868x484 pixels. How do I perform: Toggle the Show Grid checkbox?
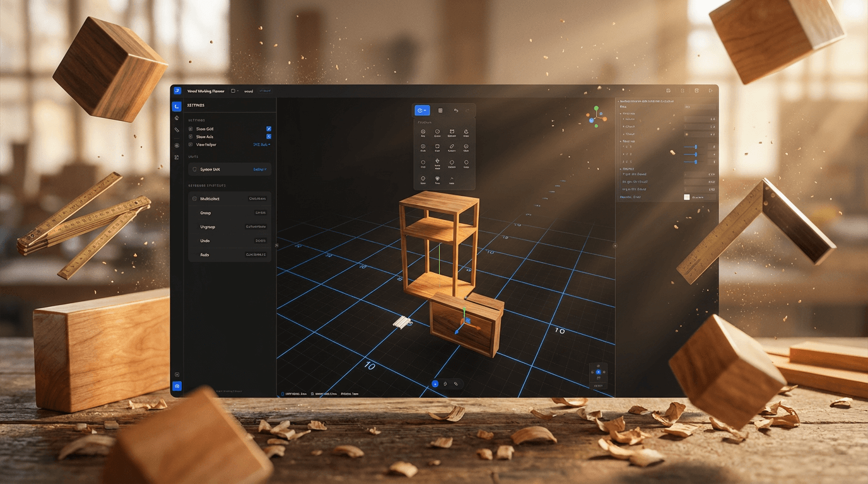269,129
